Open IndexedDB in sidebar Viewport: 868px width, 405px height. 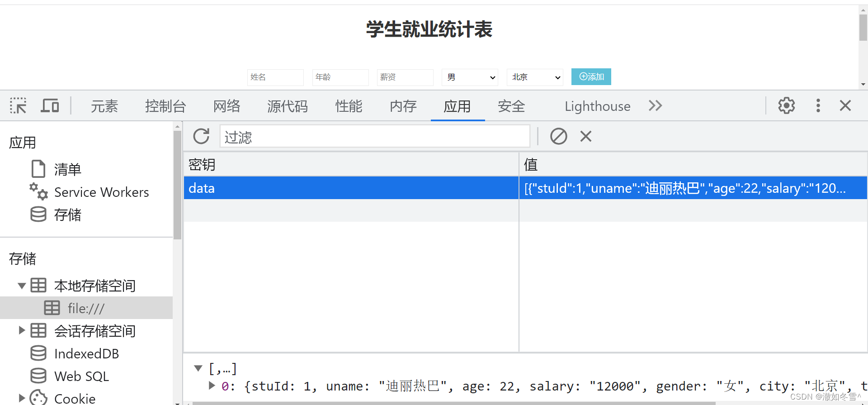click(86, 353)
